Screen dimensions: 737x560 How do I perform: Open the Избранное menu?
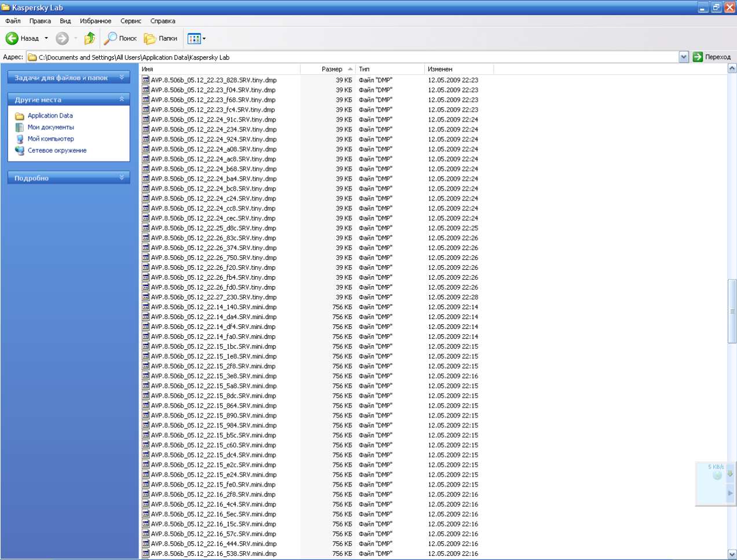[x=96, y=21]
